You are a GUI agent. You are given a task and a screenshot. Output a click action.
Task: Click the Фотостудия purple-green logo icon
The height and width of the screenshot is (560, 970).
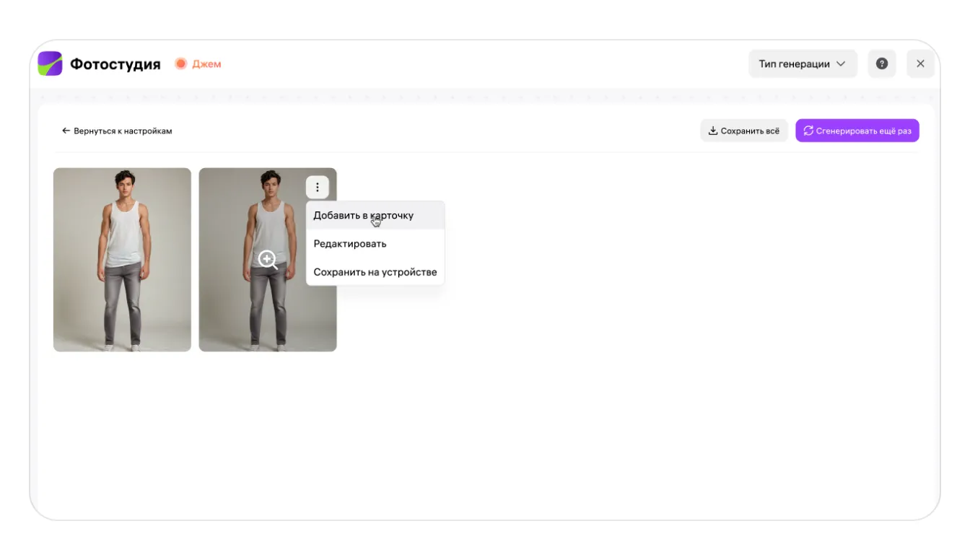50,64
